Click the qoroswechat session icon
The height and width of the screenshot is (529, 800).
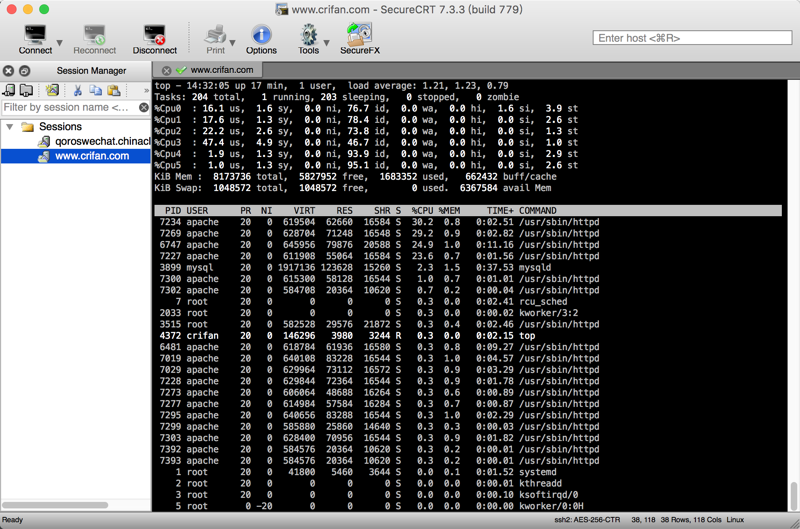tap(44, 141)
